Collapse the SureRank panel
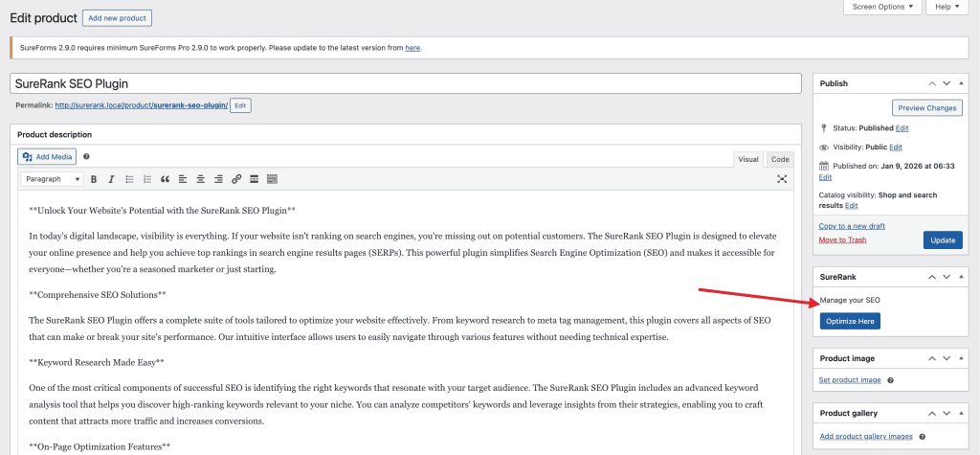980x455 pixels. [961, 276]
